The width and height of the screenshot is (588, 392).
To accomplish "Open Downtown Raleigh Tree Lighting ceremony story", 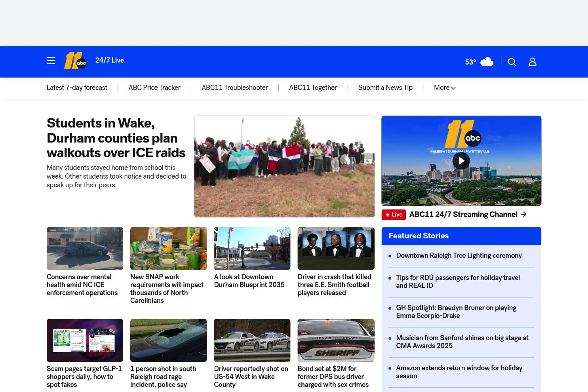I will tap(459, 256).
